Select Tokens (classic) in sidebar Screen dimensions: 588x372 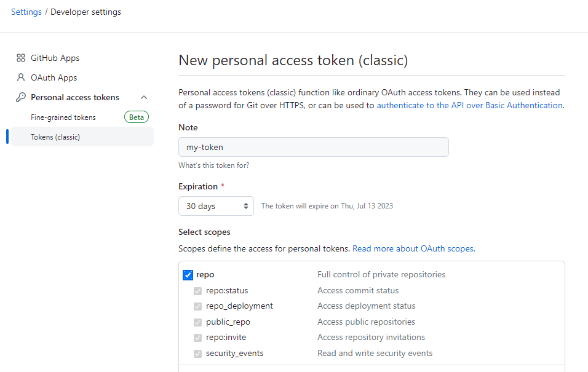[55, 137]
